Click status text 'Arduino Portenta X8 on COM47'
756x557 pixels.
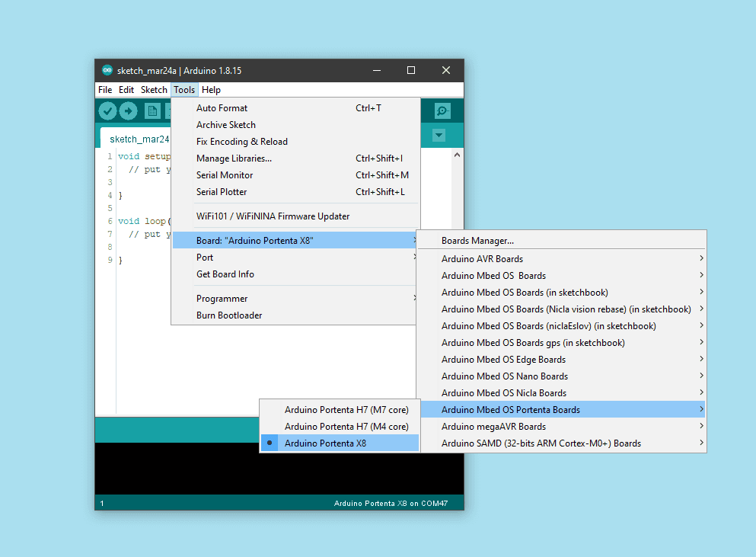(391, 503)
